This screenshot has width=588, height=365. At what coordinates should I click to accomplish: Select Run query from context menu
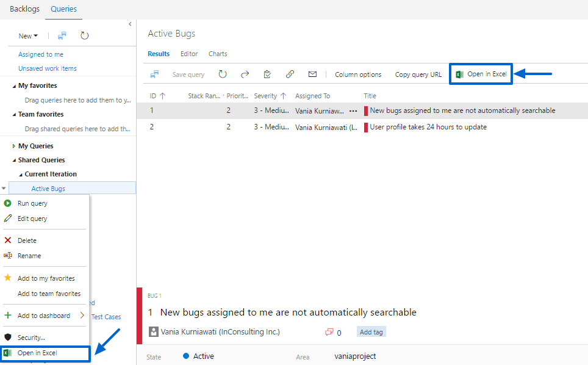pos(32,203)
